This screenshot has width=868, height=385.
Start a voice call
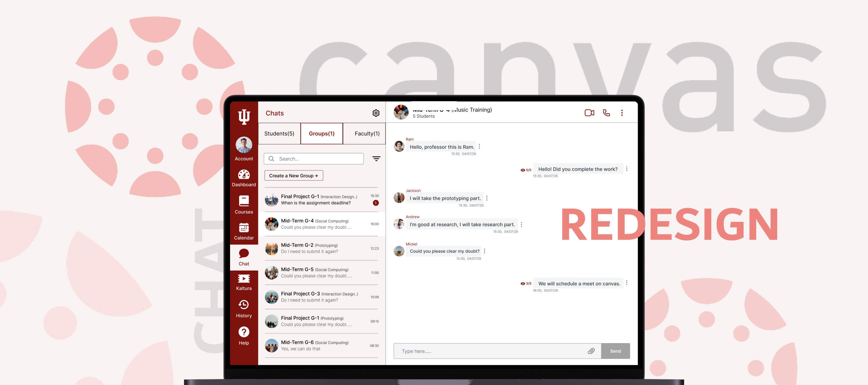pos(606,113)
